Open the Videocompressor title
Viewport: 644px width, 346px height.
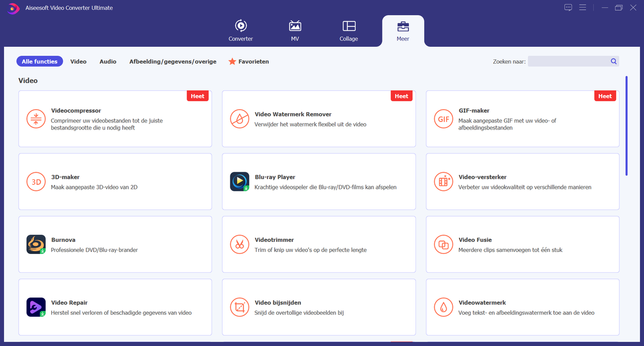coord(76,111)
